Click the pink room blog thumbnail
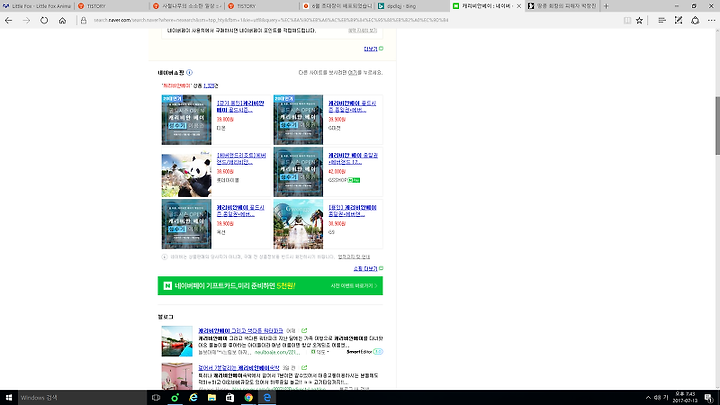Screen dimensions: 720x405 point(177,377)
